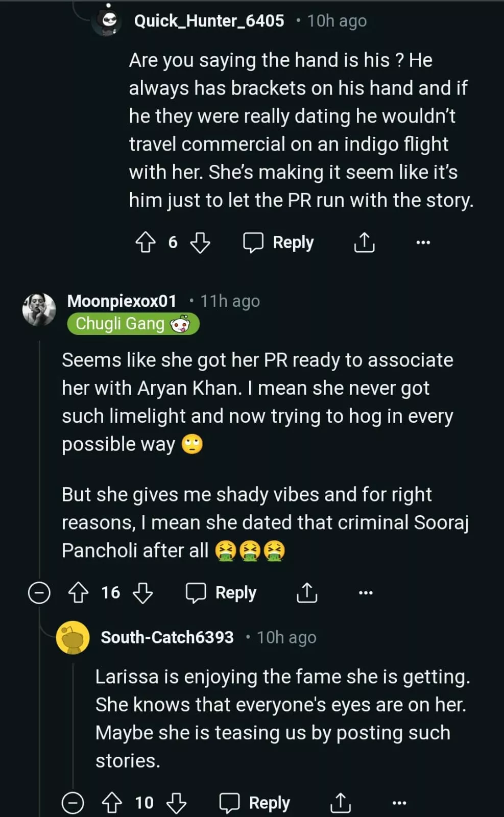This screenshot has width=504, height=817.
Task: Share Moonpiexox01's comment
Action: pyautogui.click(x=307, y=592)
